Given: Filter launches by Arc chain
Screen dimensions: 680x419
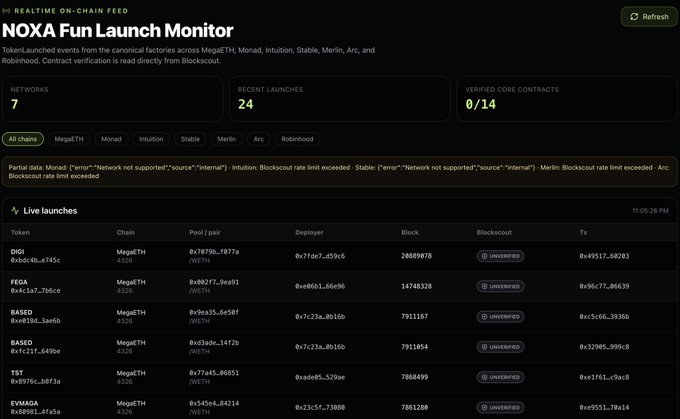Looking at the screenshot, I should [x=258, y=139].
